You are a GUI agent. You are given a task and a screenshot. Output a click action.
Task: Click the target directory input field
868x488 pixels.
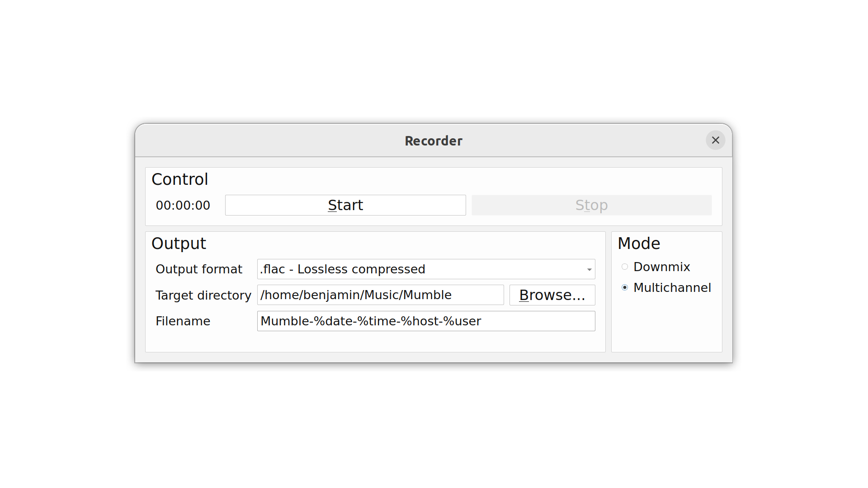point(380,295)
